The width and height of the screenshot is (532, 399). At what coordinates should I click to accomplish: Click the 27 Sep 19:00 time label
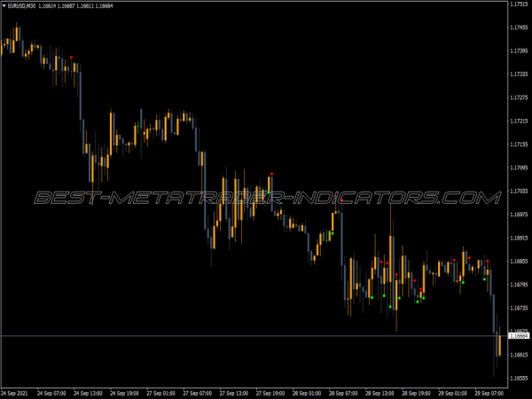pyautogui.click(x=270, y=393)
